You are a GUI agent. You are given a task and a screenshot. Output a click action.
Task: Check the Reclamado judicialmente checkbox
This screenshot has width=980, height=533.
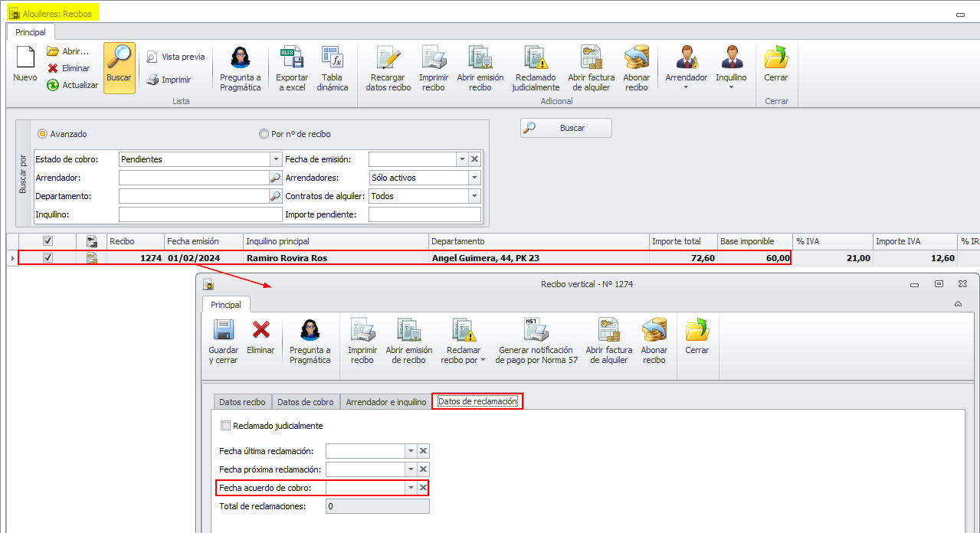(x=225, y=426)
